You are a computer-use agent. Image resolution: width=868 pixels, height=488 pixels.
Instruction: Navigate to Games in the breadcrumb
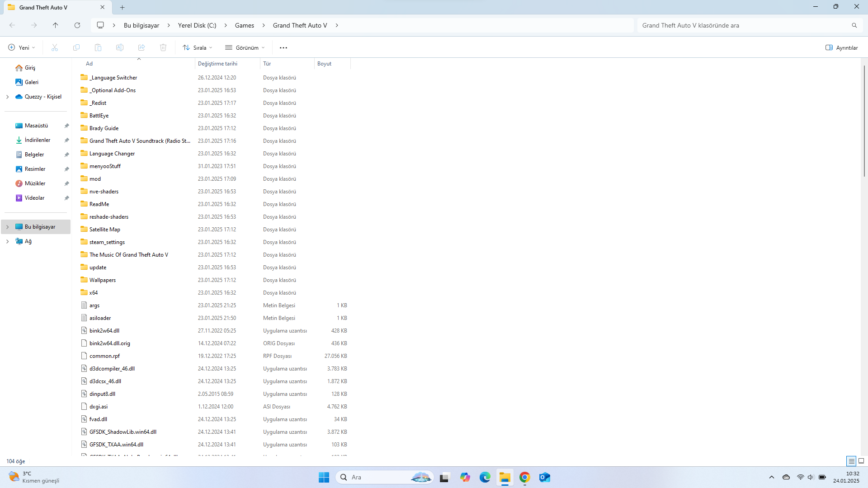pyautogui.click(x=244, y=25)
